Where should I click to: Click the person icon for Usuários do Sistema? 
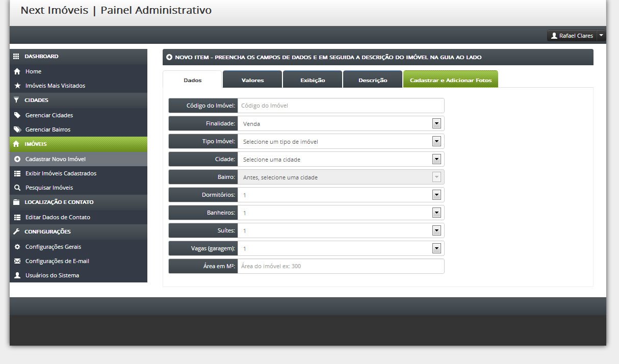(x=17, y=275)
